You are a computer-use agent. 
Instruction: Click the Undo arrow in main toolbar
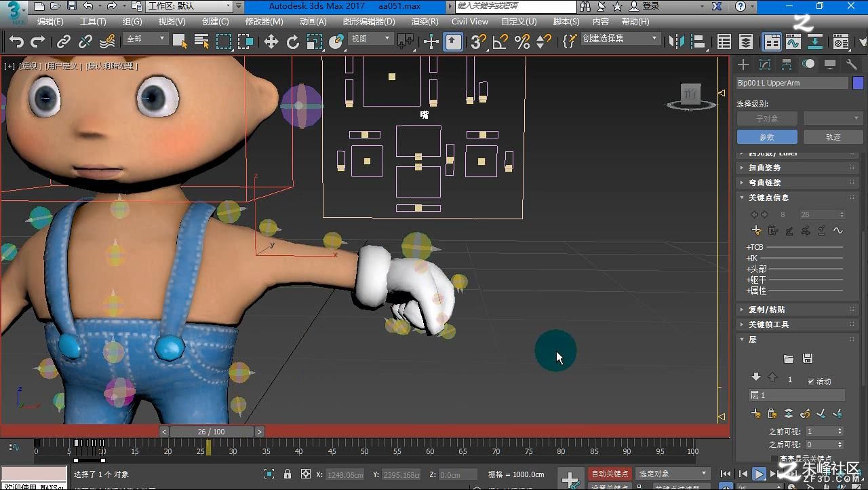pyautogui.click(x=16, y=42)
